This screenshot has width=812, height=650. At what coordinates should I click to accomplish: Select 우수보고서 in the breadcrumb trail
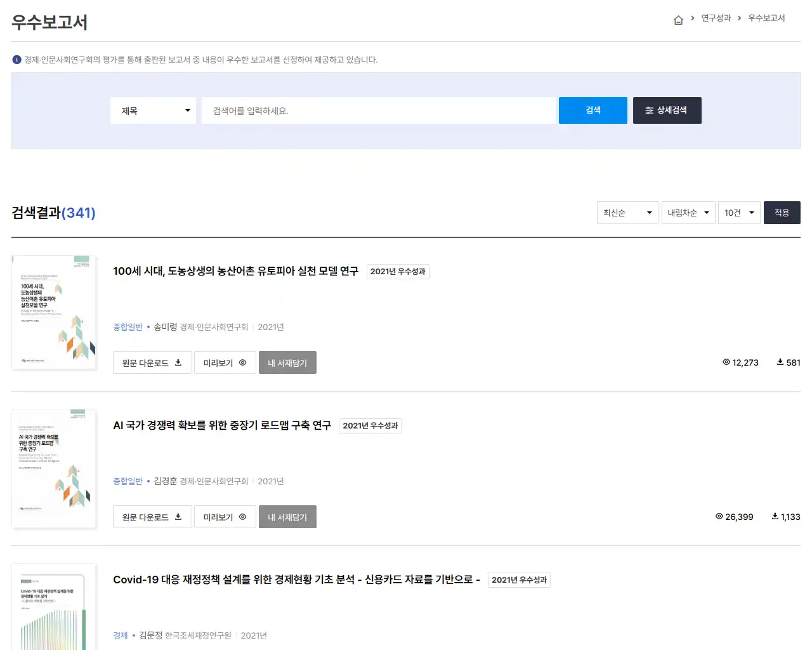pos(766,19)
